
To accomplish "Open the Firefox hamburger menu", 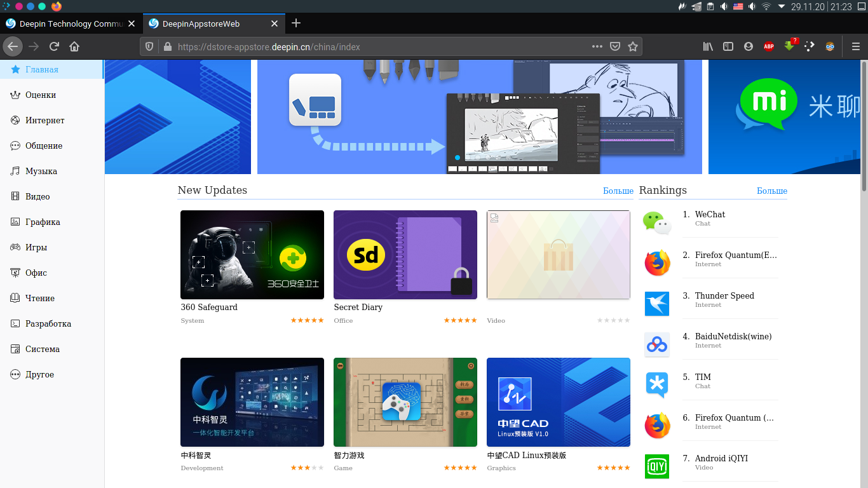I will coord(855,46).
